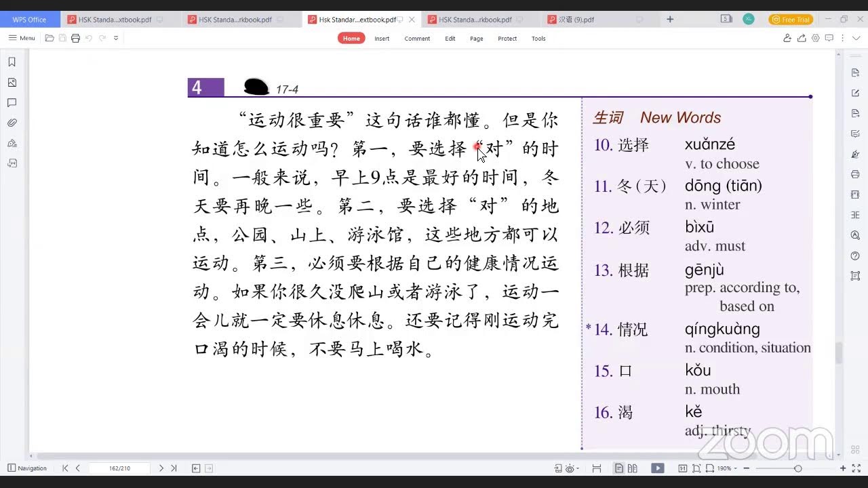Collapse the ribbon with the chevron
Image resolution: width=868 pixels, height=488 pixels.
[x=855, y=38]
